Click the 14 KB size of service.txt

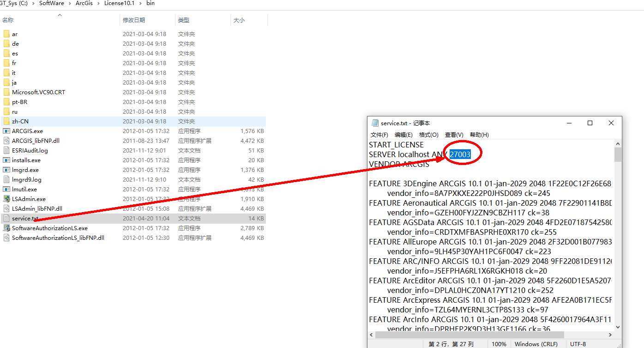256,218
